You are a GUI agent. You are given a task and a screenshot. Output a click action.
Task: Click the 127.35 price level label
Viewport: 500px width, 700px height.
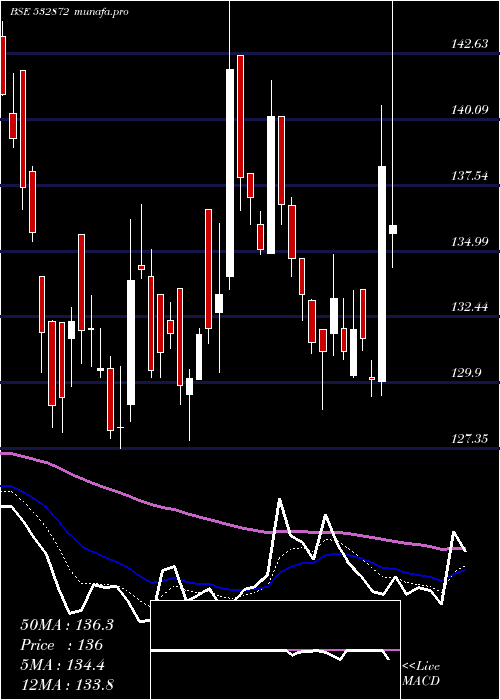(x=470, y=439)
